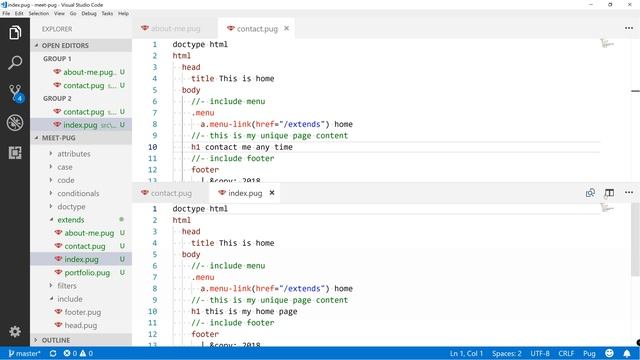Open footer.pug in include folder
The height and width of the screenshot is (360, 640).
81,312
